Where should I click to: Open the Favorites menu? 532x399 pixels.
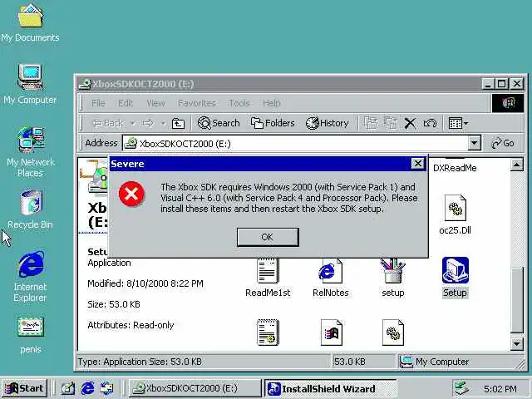197,103
